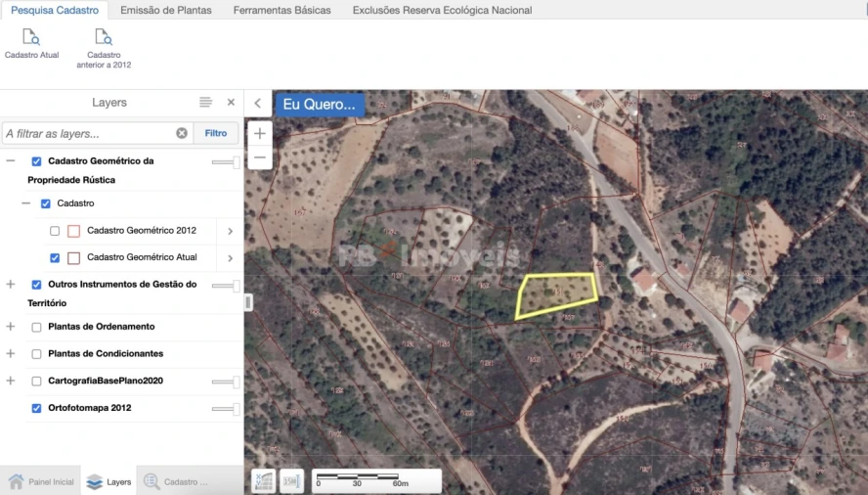Open Cadastro anterior a 2012 search
Screen dimensions: 868x495
pyautogui.click(x=104, y=48)
